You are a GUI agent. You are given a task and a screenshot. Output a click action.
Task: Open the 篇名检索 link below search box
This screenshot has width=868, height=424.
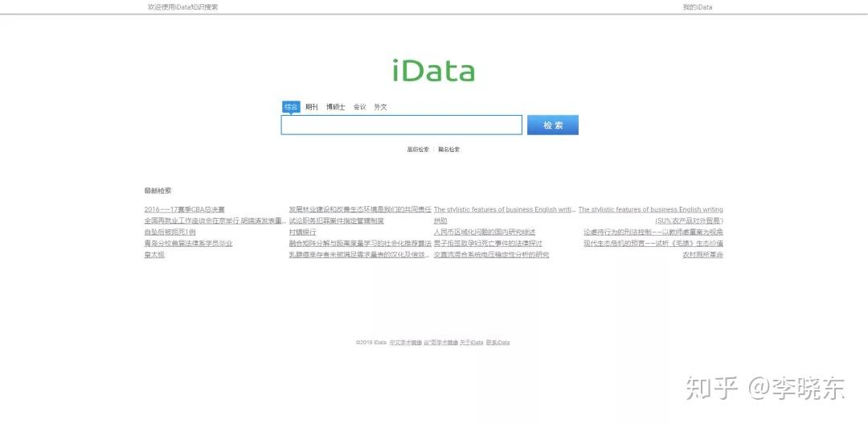click(x=449, y=150)
